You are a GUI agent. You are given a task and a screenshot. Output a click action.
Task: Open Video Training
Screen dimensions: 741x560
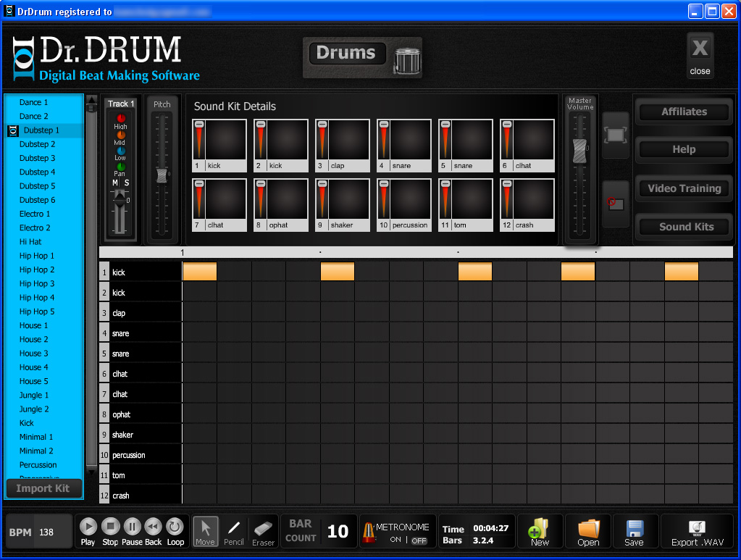(684, 188)
